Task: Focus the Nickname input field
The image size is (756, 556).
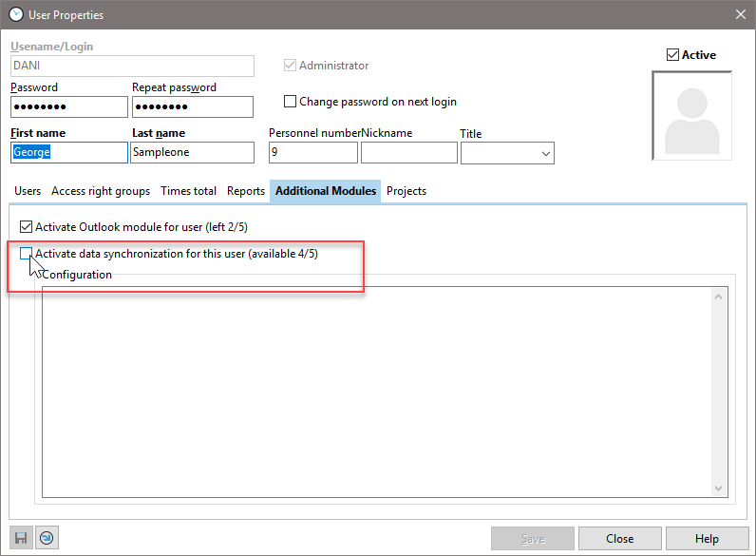Action: pyautogui.click(x=409, y=152)
